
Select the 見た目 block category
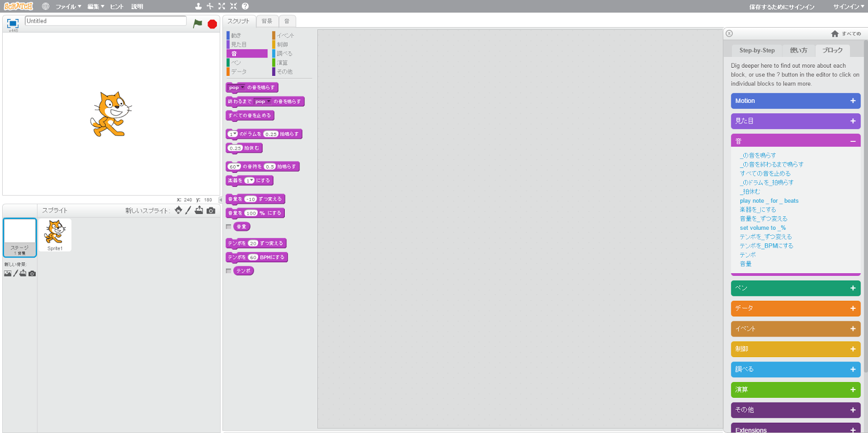247,44
